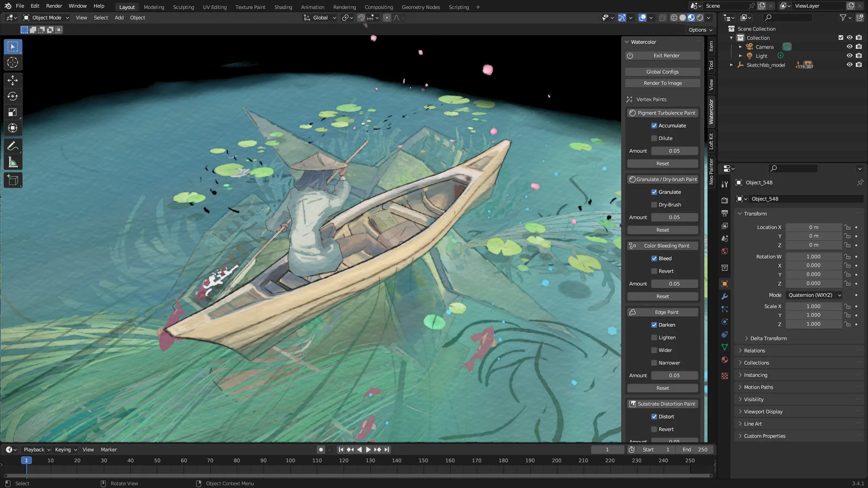Set the Edge Paint Amount value
This screenshot has width=868, height=488.
coord(674,375)
